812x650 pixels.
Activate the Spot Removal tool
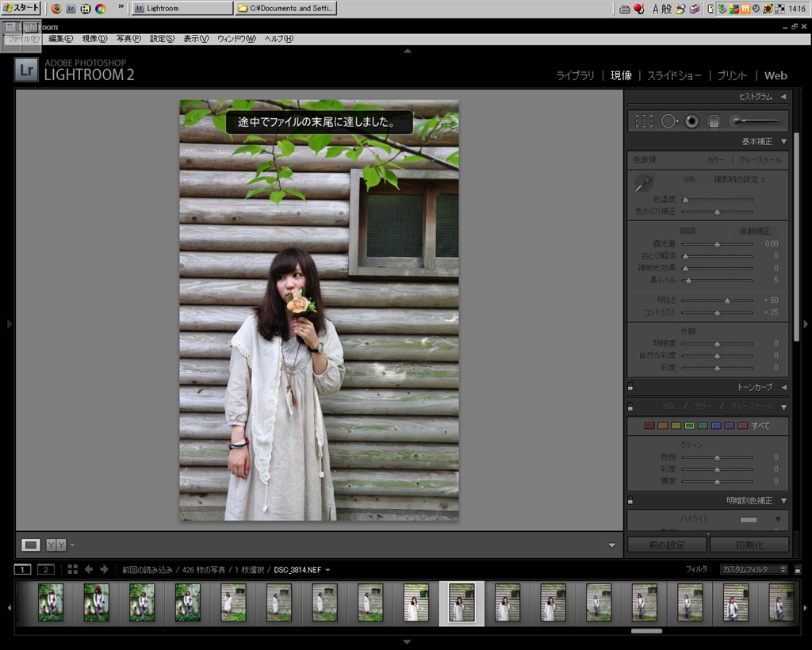[x=668, y=121]
